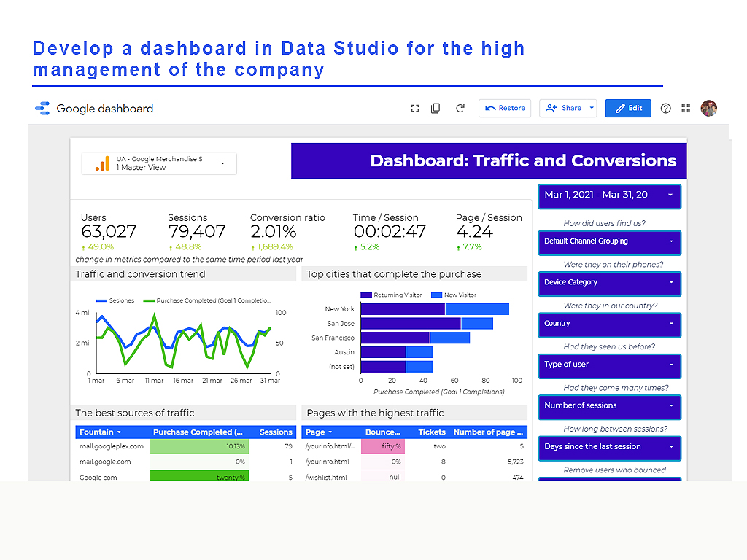This screenshot has height=560, width=747.
Task: Expand the Device Category filter
Action: pos(609,283)
